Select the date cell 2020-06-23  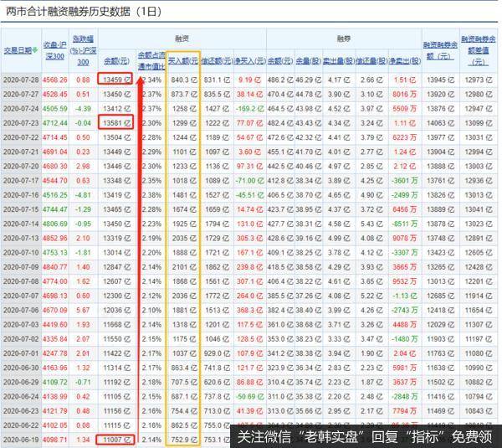tap(21, 411)
